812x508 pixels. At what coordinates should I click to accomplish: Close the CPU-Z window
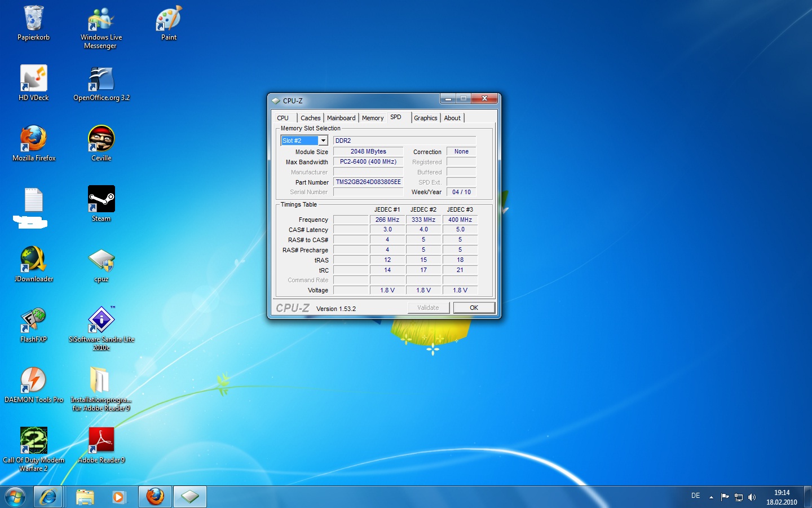point(484,99)
